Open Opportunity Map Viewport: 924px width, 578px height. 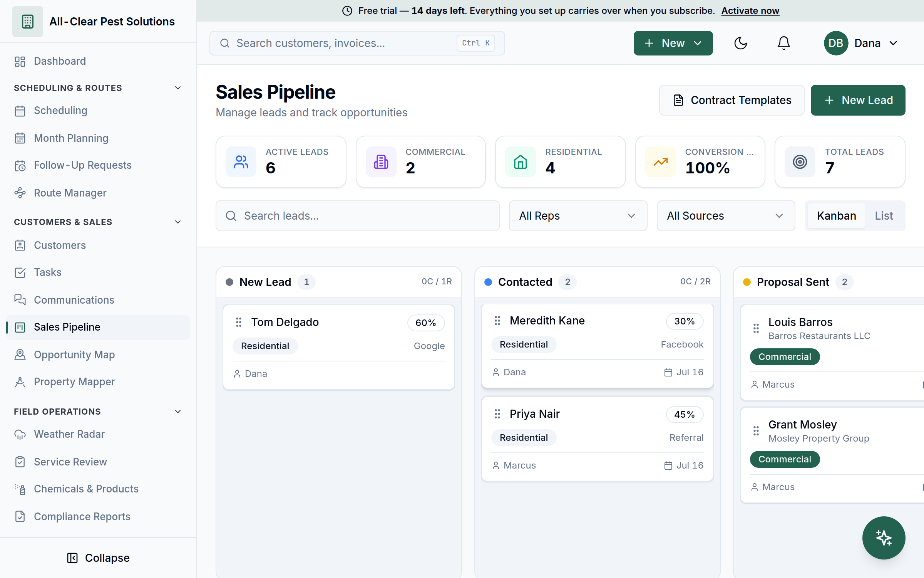point(98,355)
